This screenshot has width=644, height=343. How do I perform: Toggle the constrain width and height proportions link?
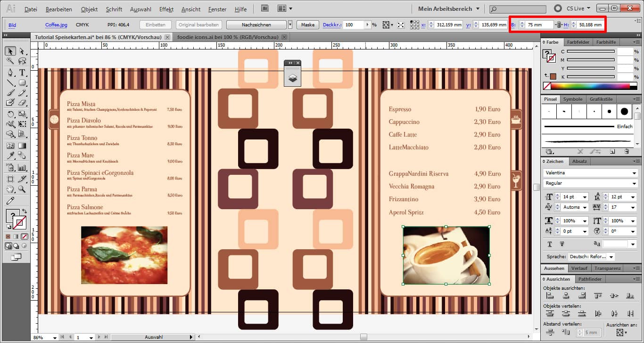pos(559,24)
